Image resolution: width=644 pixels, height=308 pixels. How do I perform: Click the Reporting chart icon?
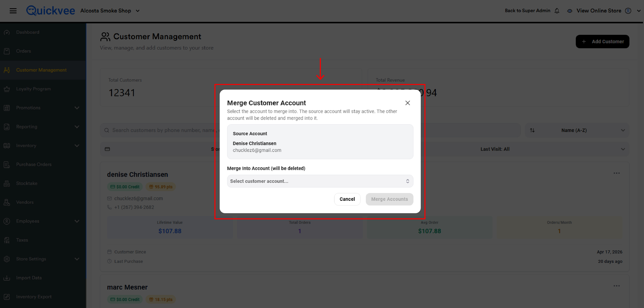pyautogui.click(x=7, y=127)
